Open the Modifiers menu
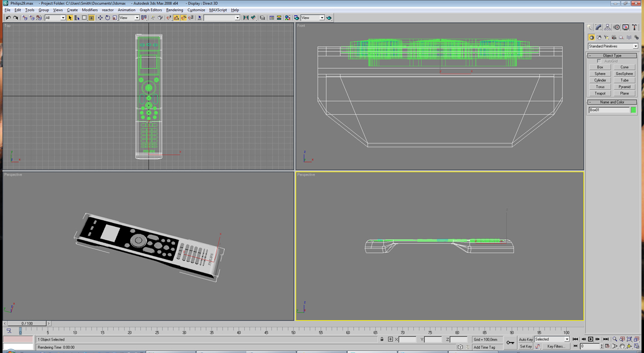The height and width of the screenshot is (353, 644). coord(90,10)
